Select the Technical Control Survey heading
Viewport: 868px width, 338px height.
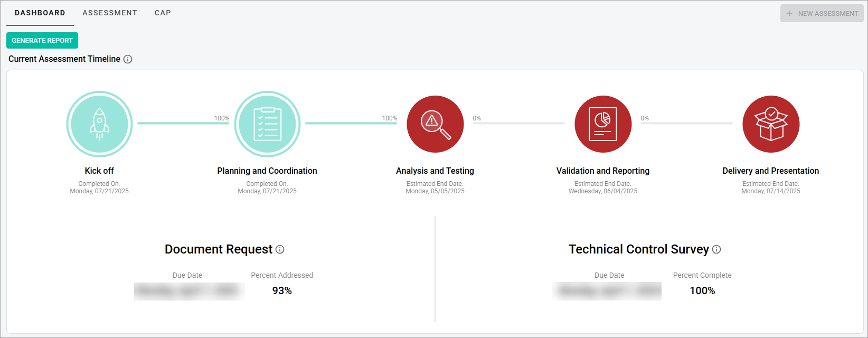point(638,249)
